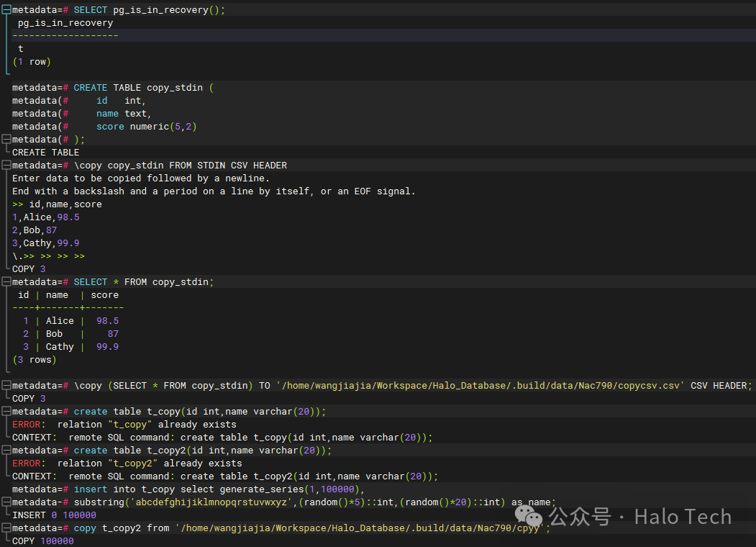Click the "COPY 100000" result line

pyautogui.click(x=43, y=541)
